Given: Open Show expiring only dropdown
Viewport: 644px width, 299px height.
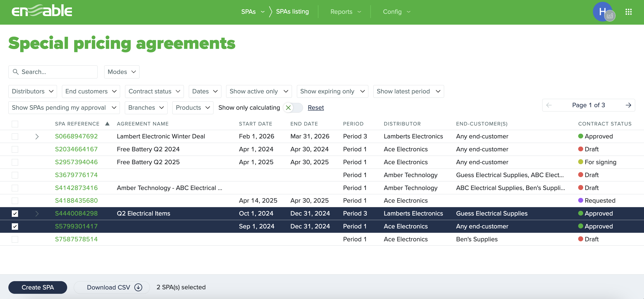Looking at the screenshot, I should pyautogui.click(x=332, y=92).
